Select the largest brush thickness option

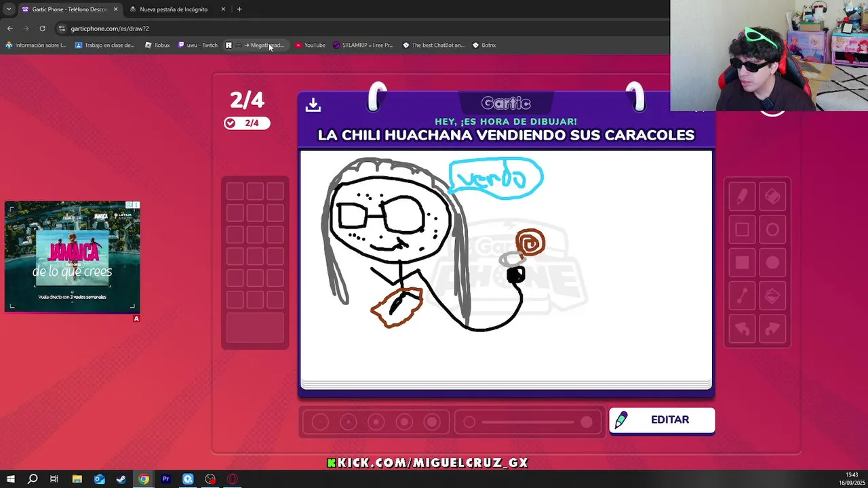(432, 422)
